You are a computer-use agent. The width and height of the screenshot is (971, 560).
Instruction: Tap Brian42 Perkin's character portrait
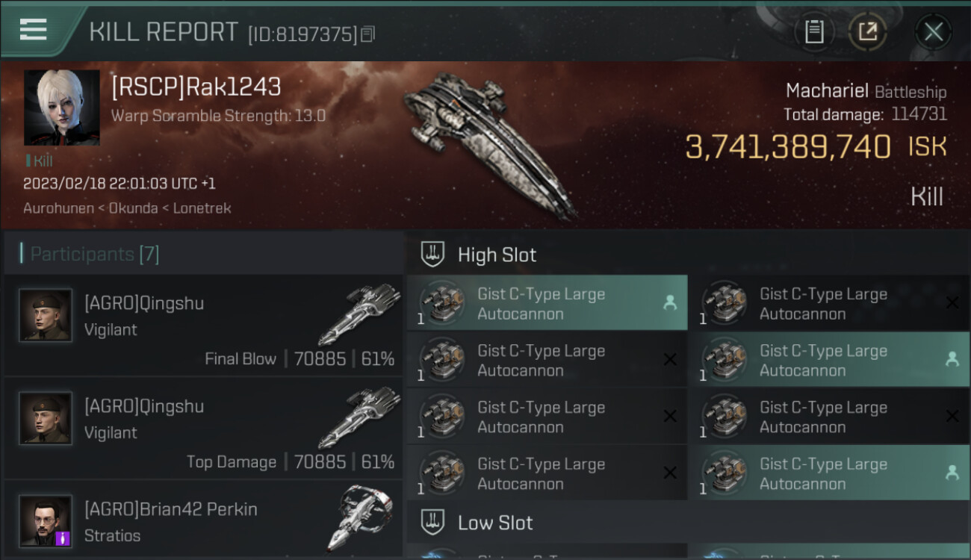[46, 521]
